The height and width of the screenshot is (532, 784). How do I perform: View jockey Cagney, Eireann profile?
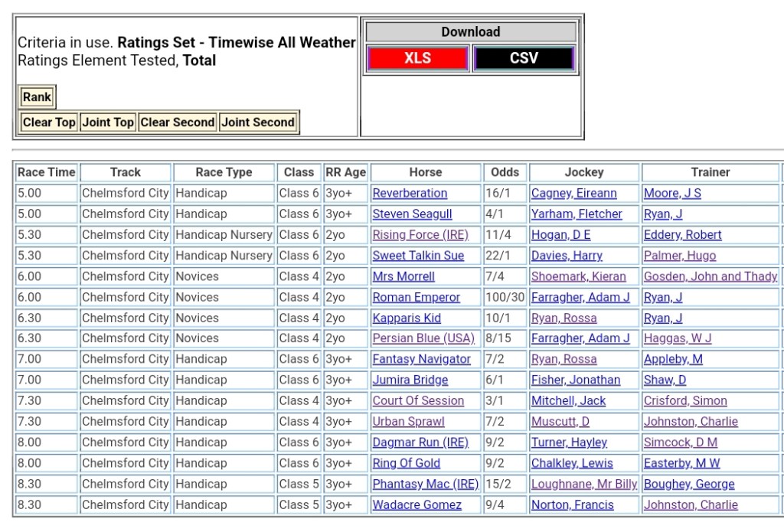click(573, 194)
